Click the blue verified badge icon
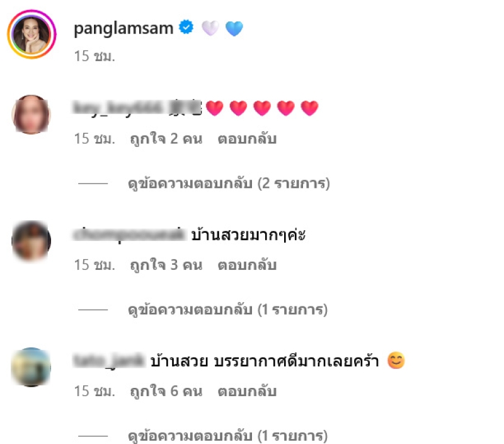The width and height of the screenshot is (504, 444). pos(186,27)
